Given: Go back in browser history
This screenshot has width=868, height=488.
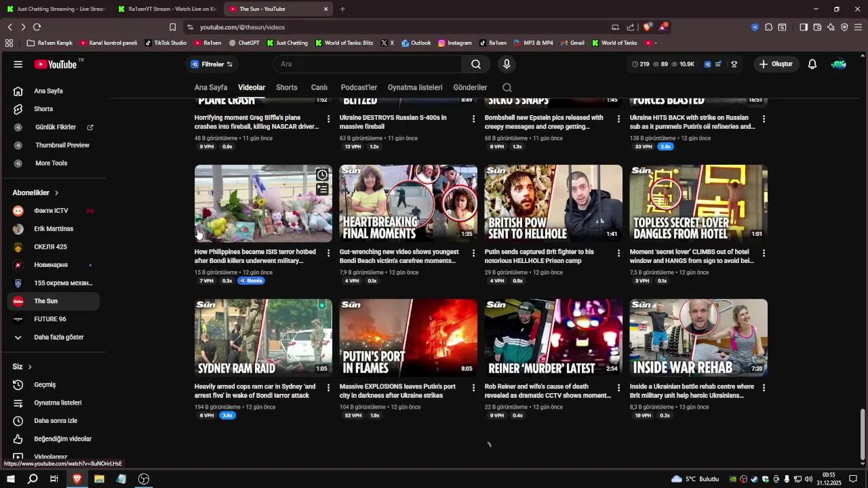Looking at the screenshot, I should click(10, 27).
